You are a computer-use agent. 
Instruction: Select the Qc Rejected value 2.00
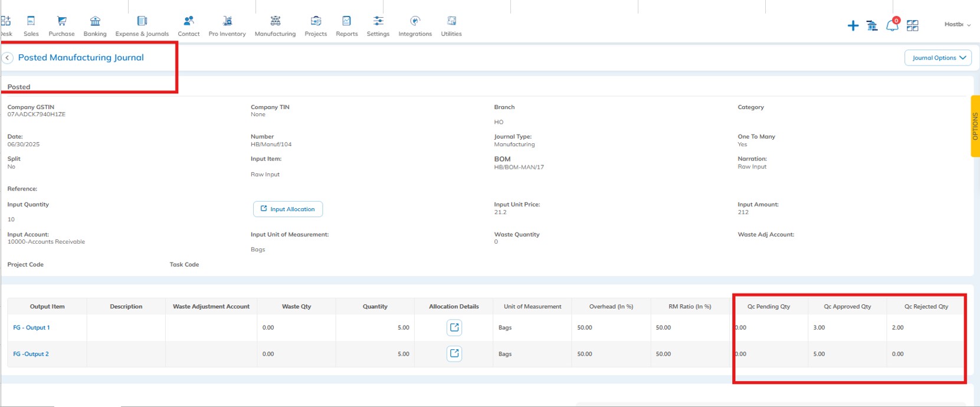[x=897, y=327]
